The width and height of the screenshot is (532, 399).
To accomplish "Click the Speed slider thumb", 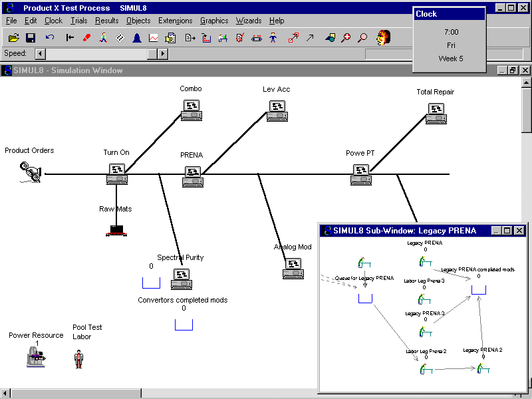I will (152, 54).
